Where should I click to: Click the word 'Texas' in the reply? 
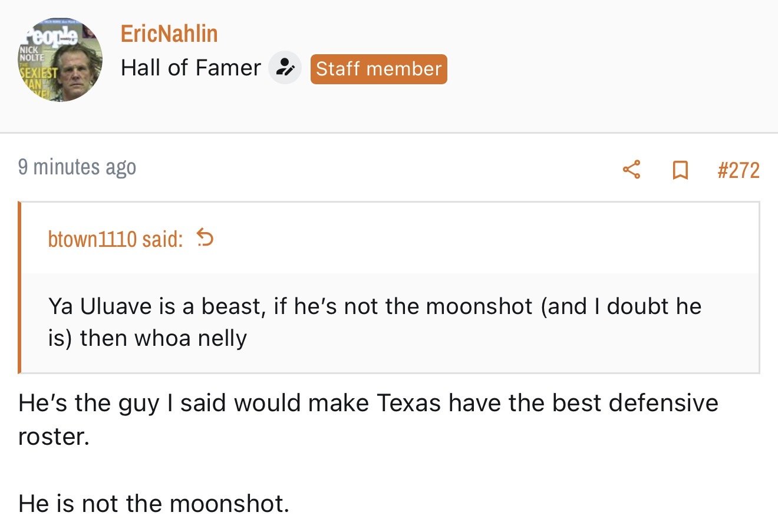(408, 403)
